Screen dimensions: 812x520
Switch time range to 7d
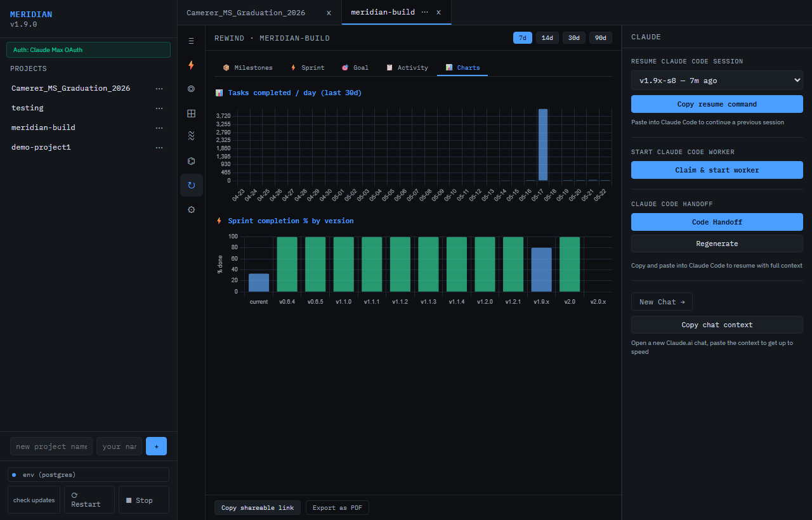[x=523, y=38]
